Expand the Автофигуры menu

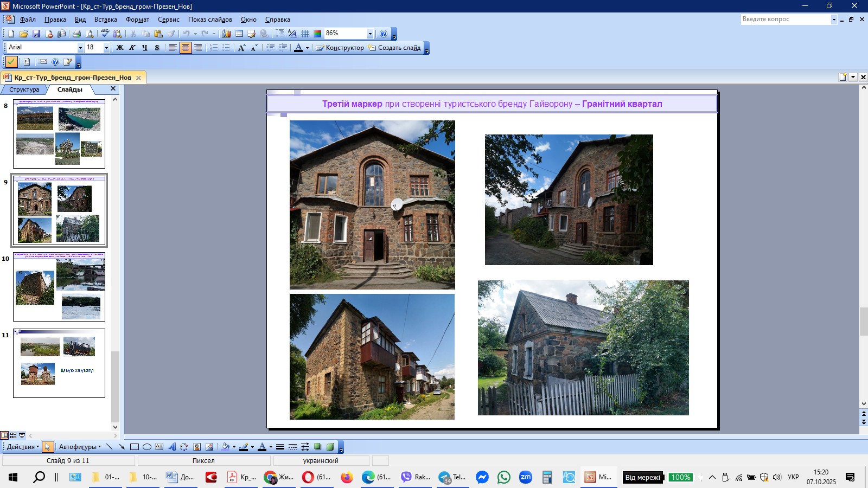point(80,447)
